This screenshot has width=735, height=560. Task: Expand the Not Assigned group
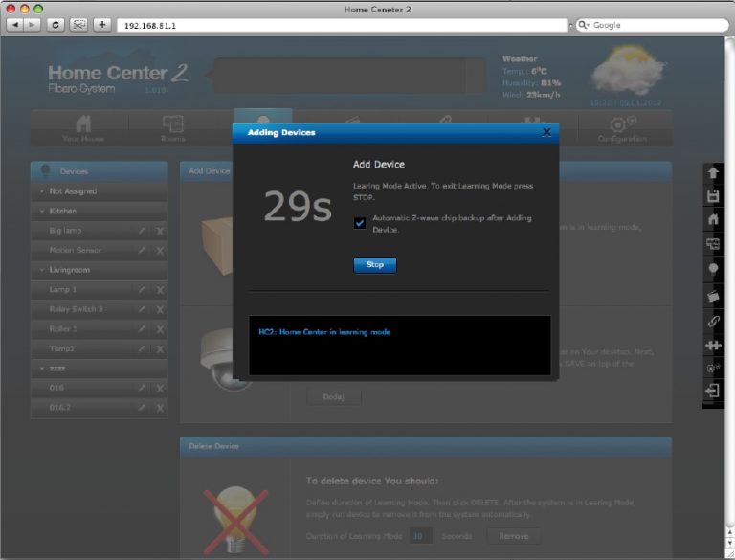pos(43,191)
